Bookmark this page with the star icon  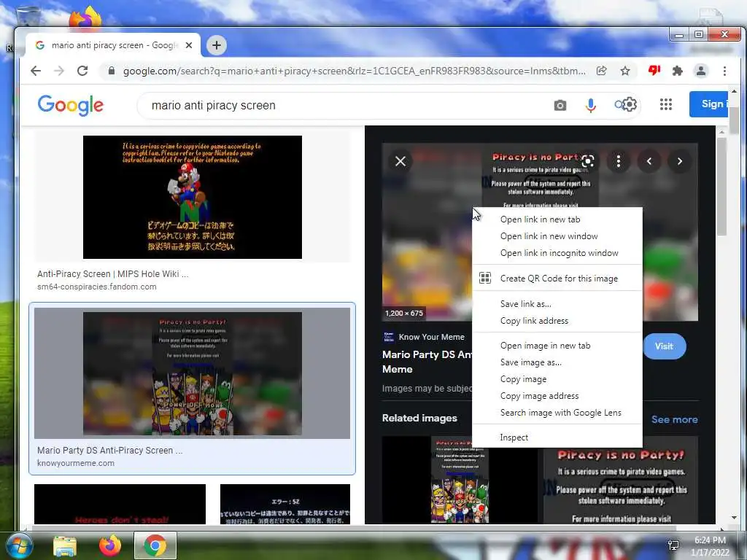(x=625, y=71)
